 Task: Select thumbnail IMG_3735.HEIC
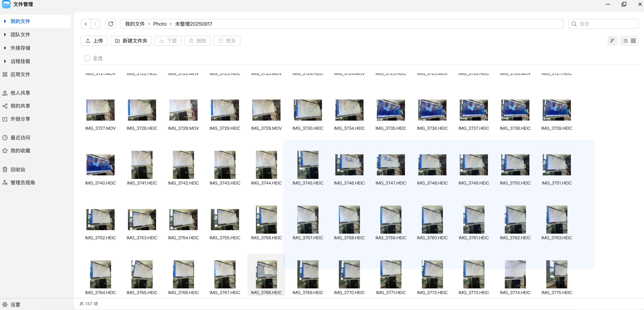391,110
